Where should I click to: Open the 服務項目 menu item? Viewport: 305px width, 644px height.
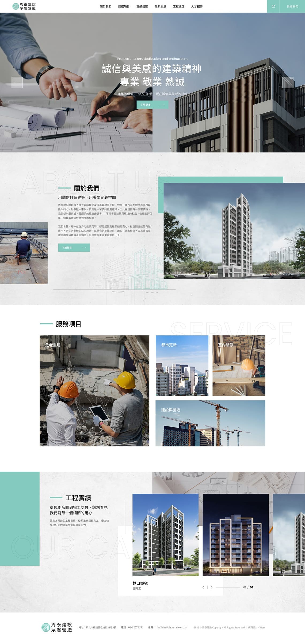point(124,6)
